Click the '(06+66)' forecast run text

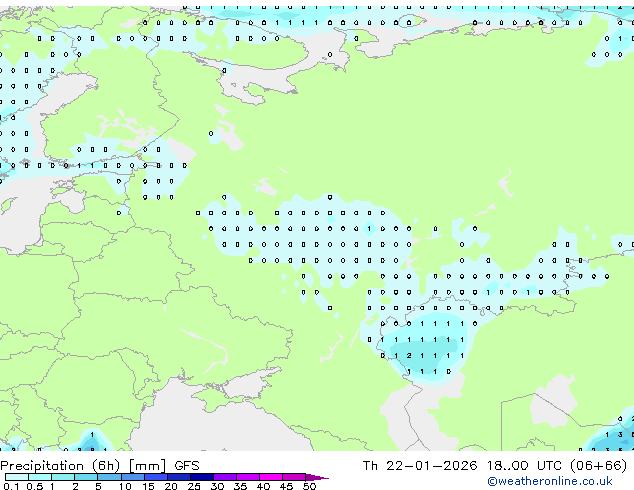599,466
